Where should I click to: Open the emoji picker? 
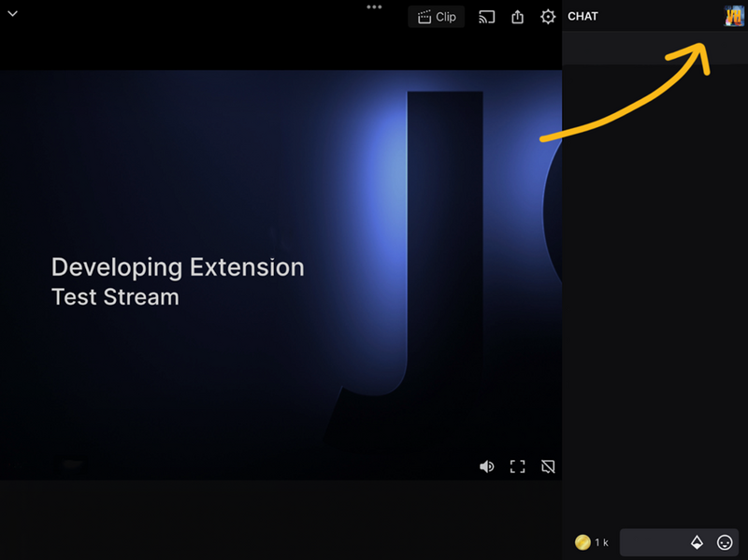(x=725, y=542)
